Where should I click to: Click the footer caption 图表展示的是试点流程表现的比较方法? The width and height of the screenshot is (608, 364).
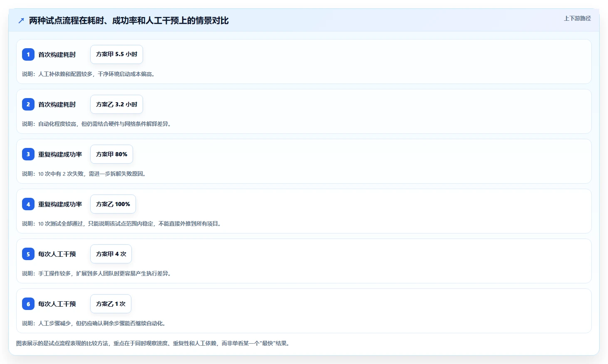tap(153, 343)
